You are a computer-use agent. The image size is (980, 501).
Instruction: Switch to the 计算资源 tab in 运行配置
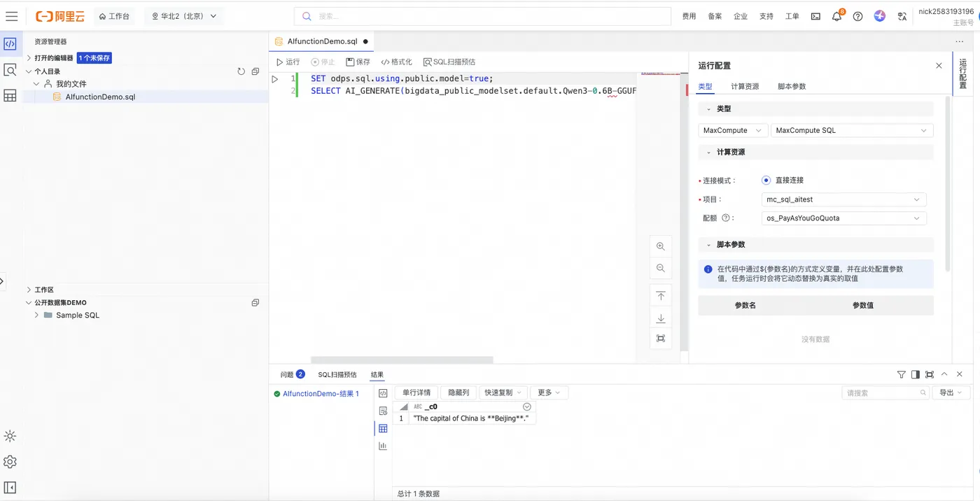pyautogui.click(x=745, y=86)
